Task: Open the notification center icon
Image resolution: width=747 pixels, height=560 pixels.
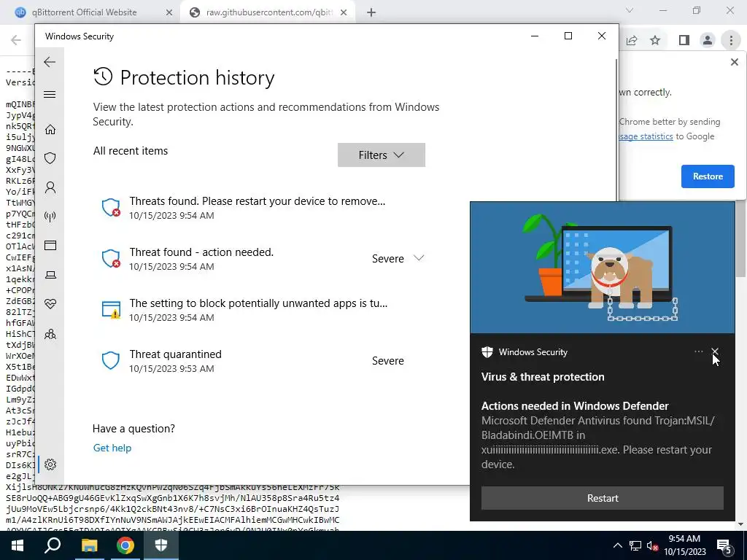Action: pyautogui.click(x=724, y=545)
